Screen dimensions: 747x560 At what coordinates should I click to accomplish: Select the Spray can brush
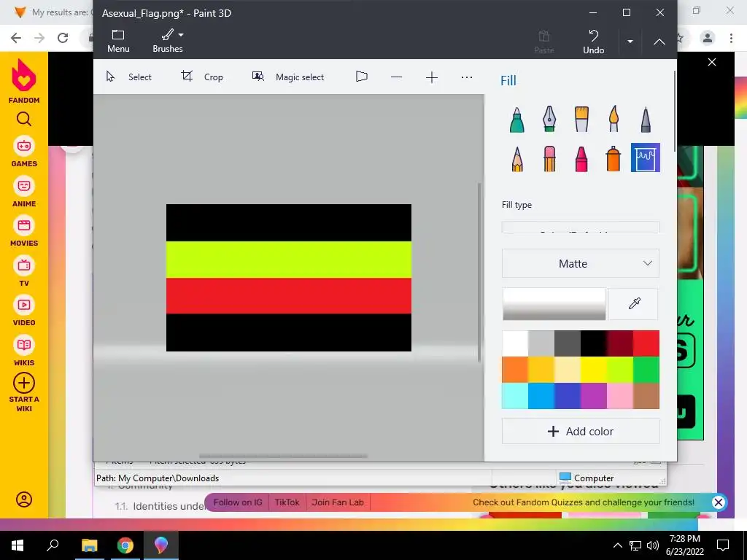[x=614, y=158]
